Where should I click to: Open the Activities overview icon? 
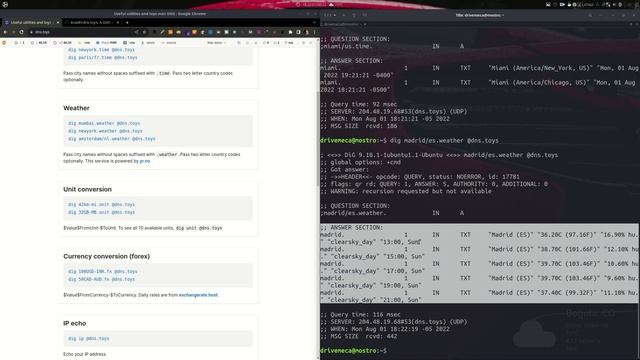click(5, 4)
